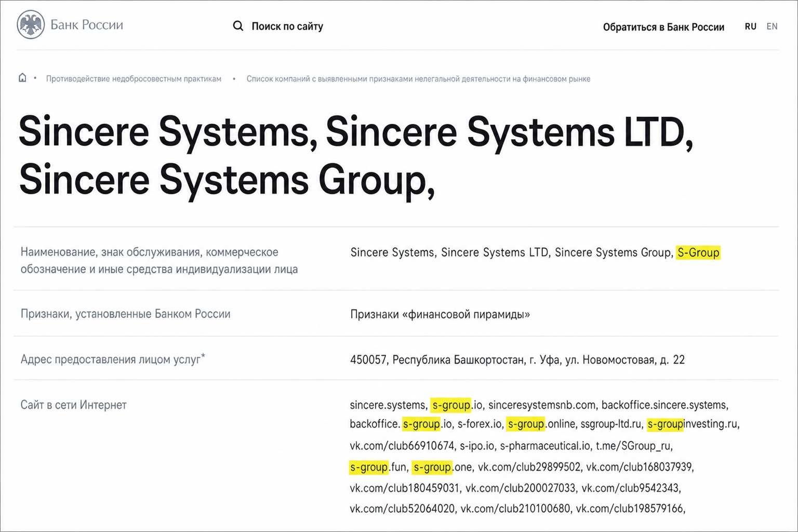Select 'backoffice.sincere.systems' site entry
The height and width of the screenshot is (532, 798).
(665, 405)
